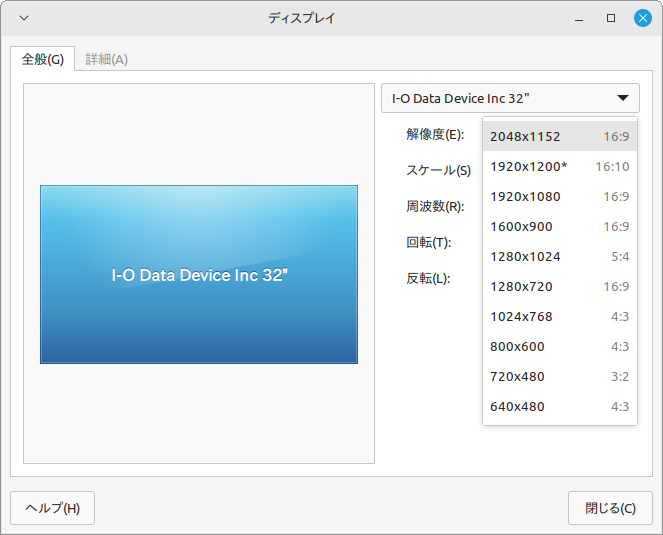
Task: Click the monitor dropdown arrow
Action: point(623,98)
